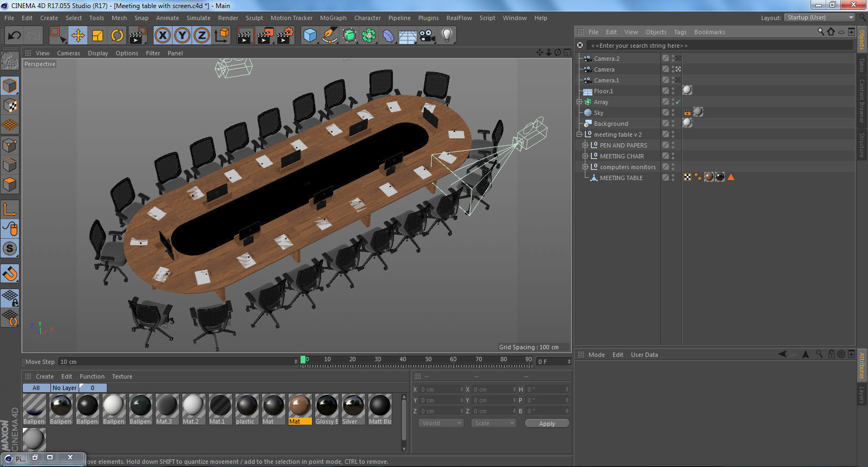This screenshot has height=467, width=868.
Task: Switch the coordinate system icon
Action: [x=222, y=36]
